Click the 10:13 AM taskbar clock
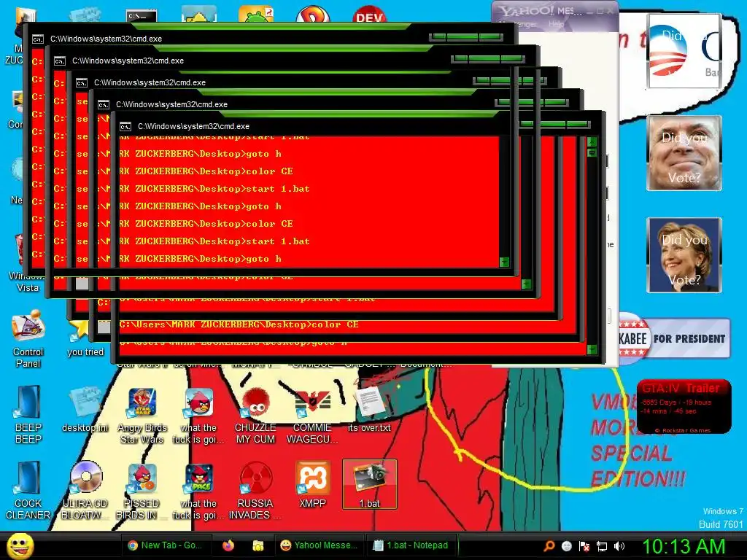This screenshot has height=560, width=747. click(x=683, y=546)
